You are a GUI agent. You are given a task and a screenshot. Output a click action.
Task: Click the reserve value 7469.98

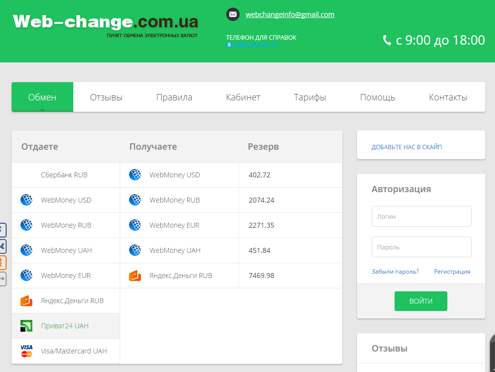tap(261, 276)
